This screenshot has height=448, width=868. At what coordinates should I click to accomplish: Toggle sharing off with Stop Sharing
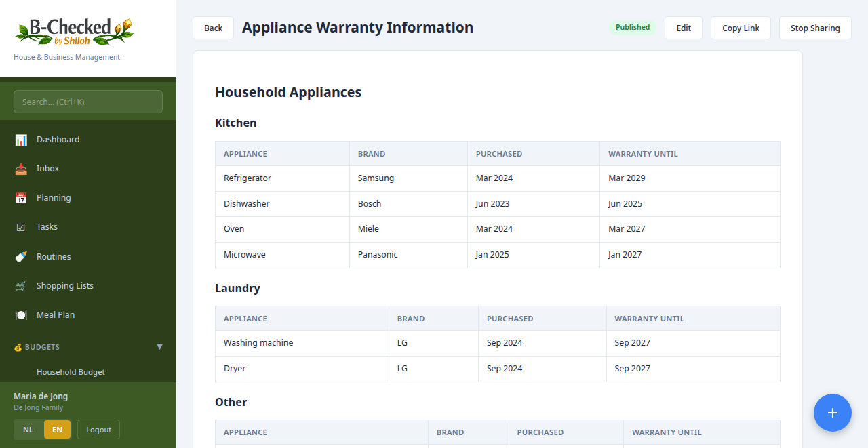point(815,28)
